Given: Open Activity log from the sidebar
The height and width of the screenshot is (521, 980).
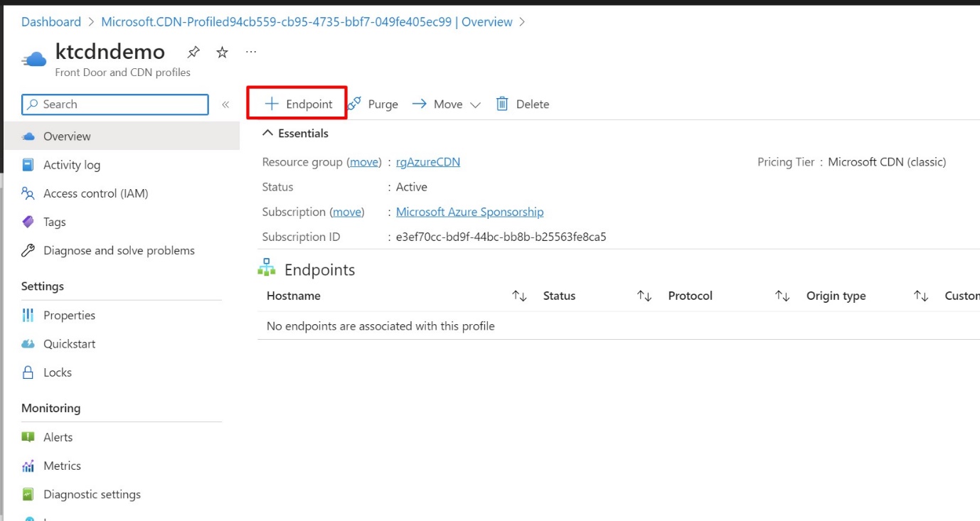Looking at the screenshot, I should (x=71, y=165).
